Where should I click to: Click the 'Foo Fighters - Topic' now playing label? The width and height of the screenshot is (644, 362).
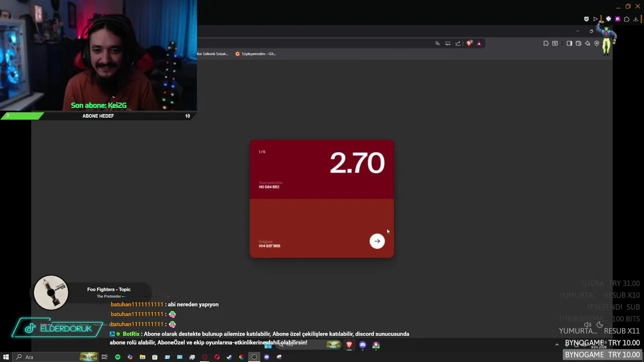pos(109,290)
